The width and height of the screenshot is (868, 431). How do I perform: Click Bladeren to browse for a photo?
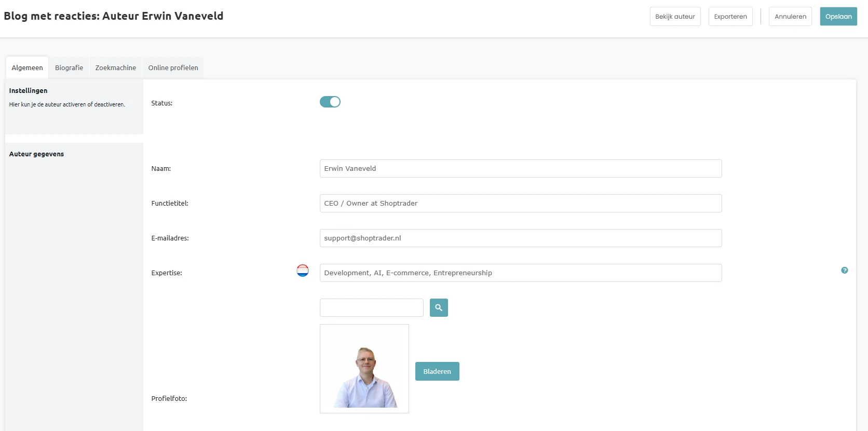tap(437, 371)
